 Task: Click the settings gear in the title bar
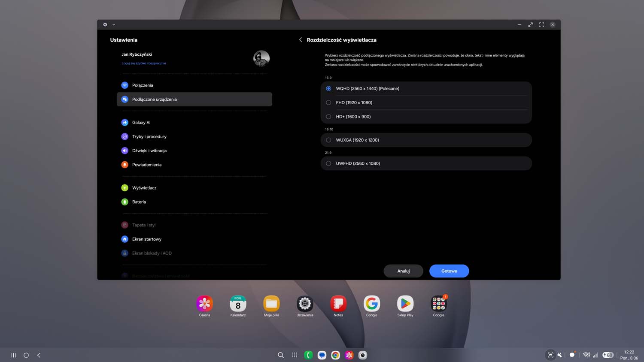tap(105, 25)
